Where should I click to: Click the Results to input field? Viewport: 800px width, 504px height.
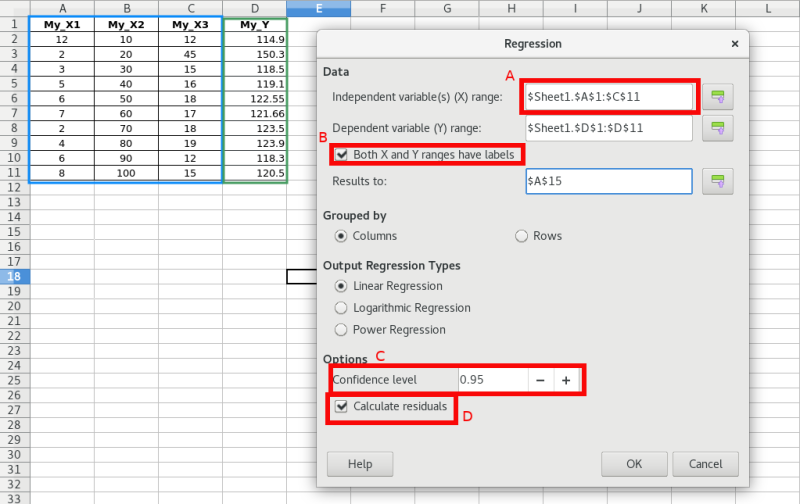click(608, 181)
